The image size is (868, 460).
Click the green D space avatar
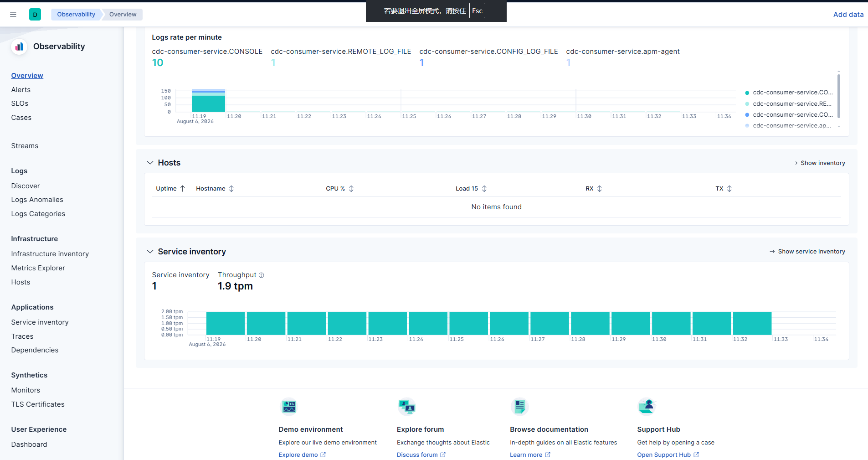(35, 15)
